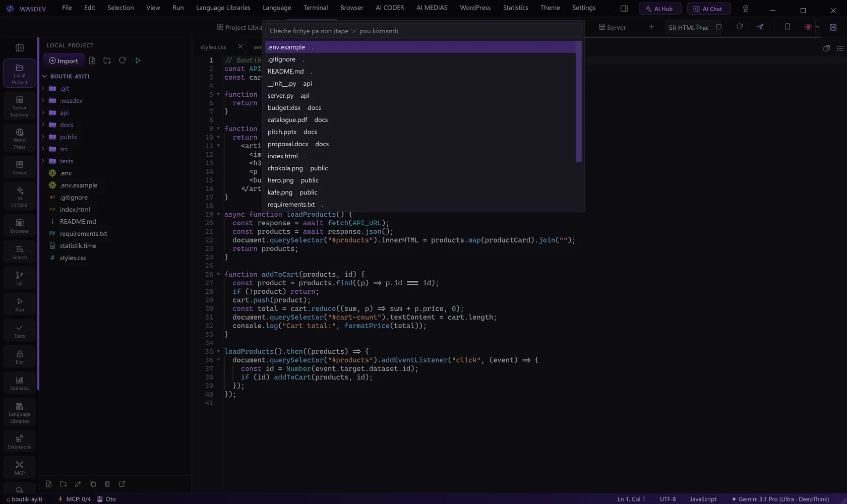Add a new tab with plus button
Viewport: 847px width, 504px height.
click(651, 27)
